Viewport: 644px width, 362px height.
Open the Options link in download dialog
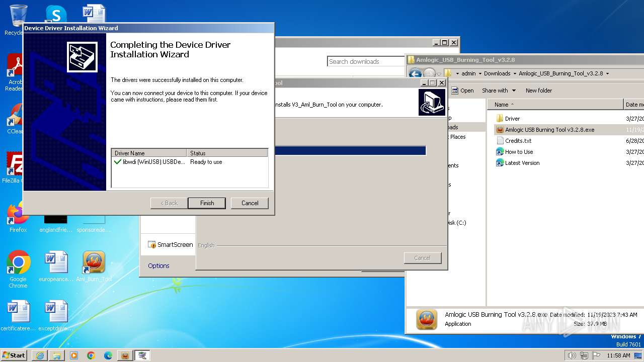point(158,266)
